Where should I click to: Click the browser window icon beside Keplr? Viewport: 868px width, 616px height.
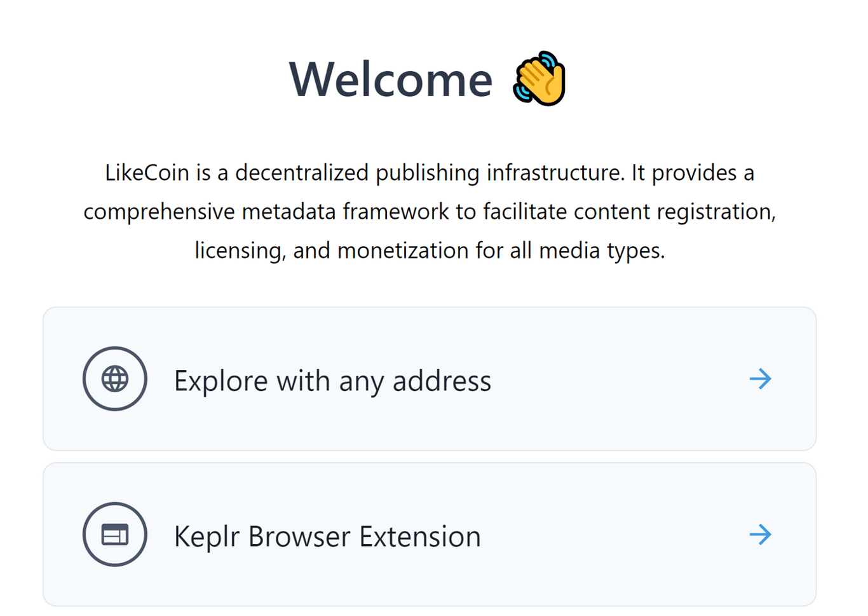(x=115, y=535)
